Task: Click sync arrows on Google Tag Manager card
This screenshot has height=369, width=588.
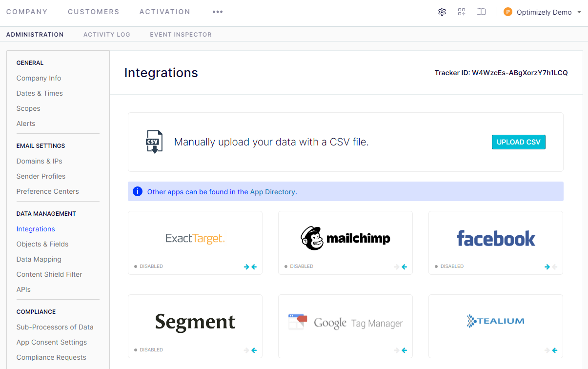Action: click(x=401, y=350)
